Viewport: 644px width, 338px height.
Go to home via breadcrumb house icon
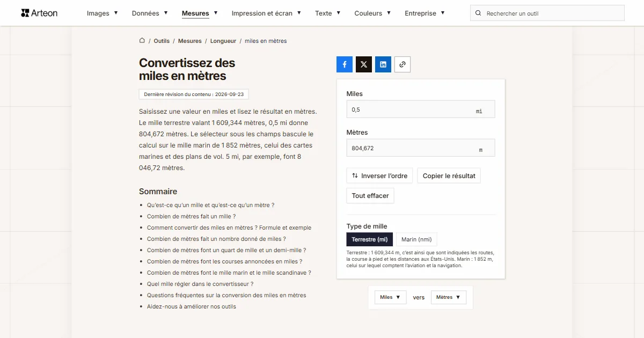[x=142, y=41]
